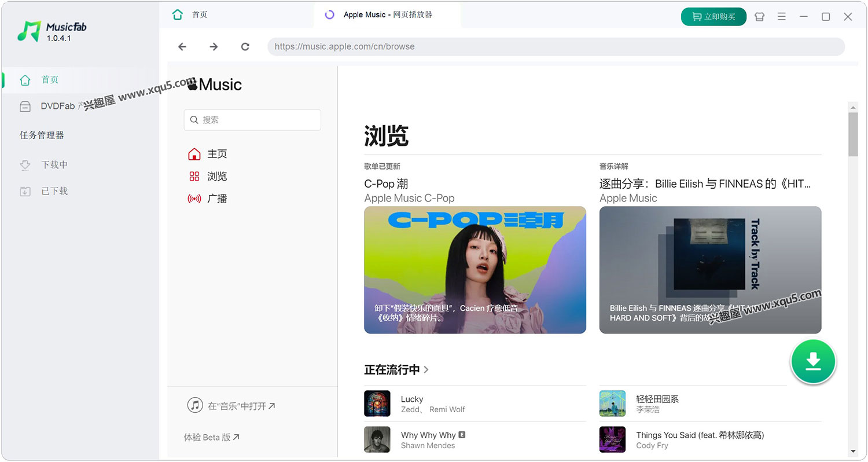Open artist Zedd, Remi Wolf text
This screenshot has width=868, height=462.
click(x=433, y=409)
